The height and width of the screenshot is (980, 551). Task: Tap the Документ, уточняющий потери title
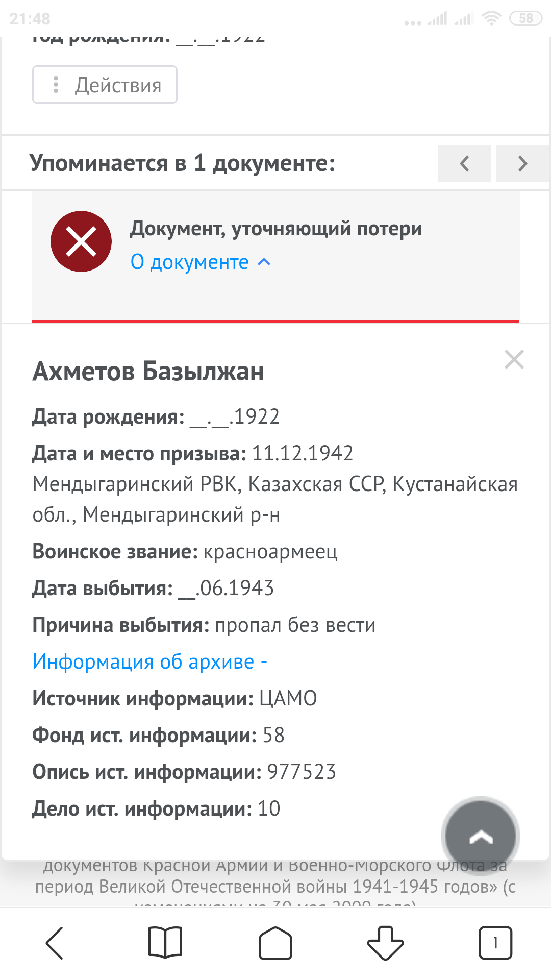coord(276,229)
